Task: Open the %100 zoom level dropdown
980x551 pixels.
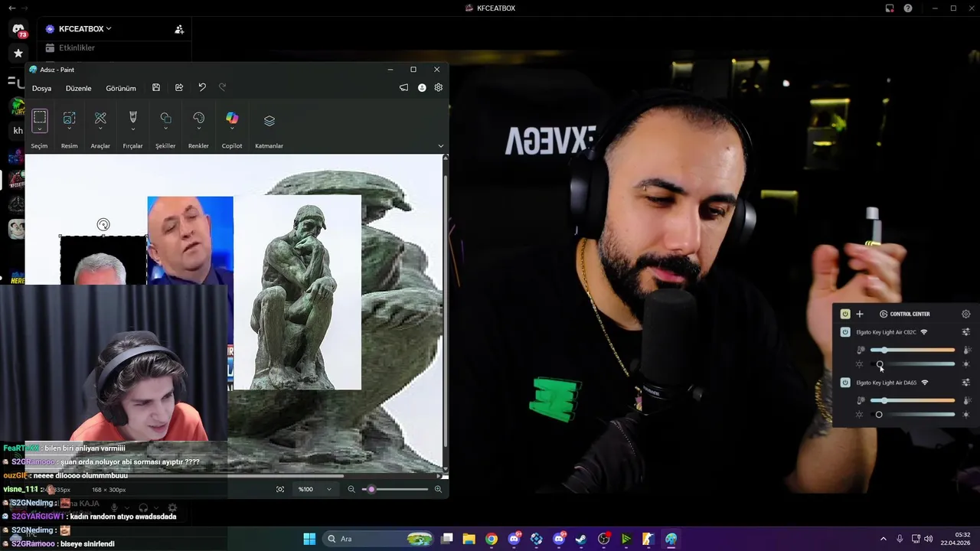Action: tap(315, 489)
